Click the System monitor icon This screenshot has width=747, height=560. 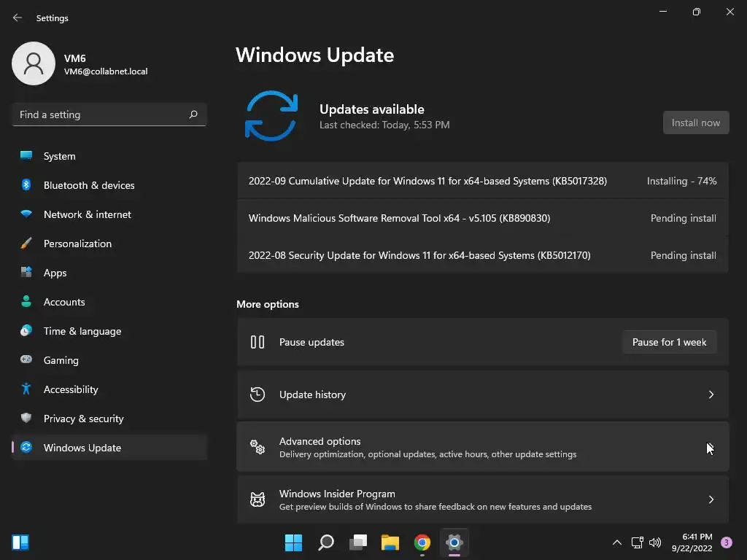(26, 155)
